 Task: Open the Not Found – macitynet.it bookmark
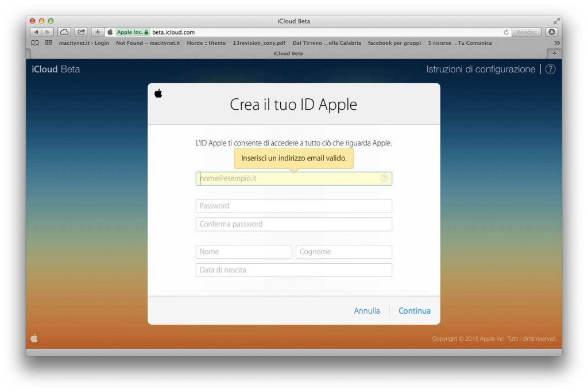(148, 43)
